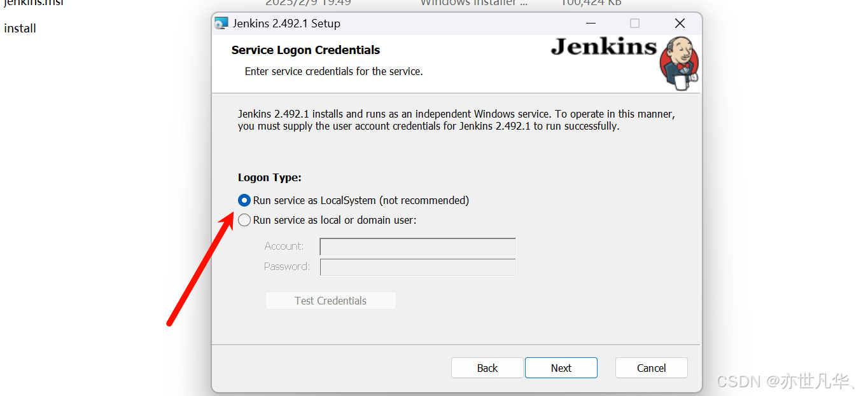This screenshot has width=868, height=396.
Task: Click Next to continue Jenkins setup
Action: [x=561, y=368]
